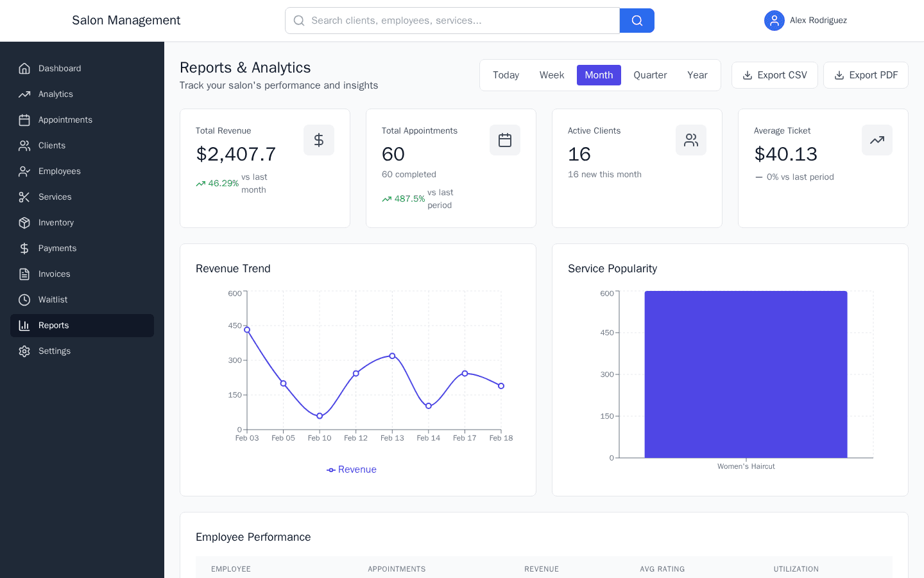Image resolution: width=924 pixels, height=578 pixels.
Task: Open Alex Rodriguez profile avatar
Action: pyautogui.click(x=774, y=21)
